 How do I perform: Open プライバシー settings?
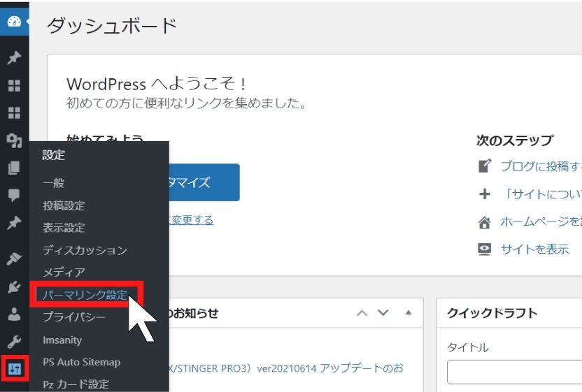pyautogui.click(x=74, y=317)
